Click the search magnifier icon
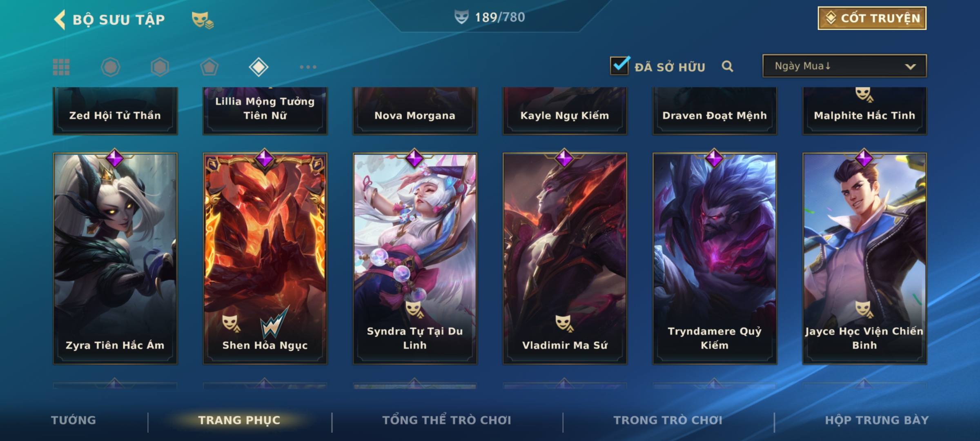Screen dimensions: 980x441 [727, 66]
